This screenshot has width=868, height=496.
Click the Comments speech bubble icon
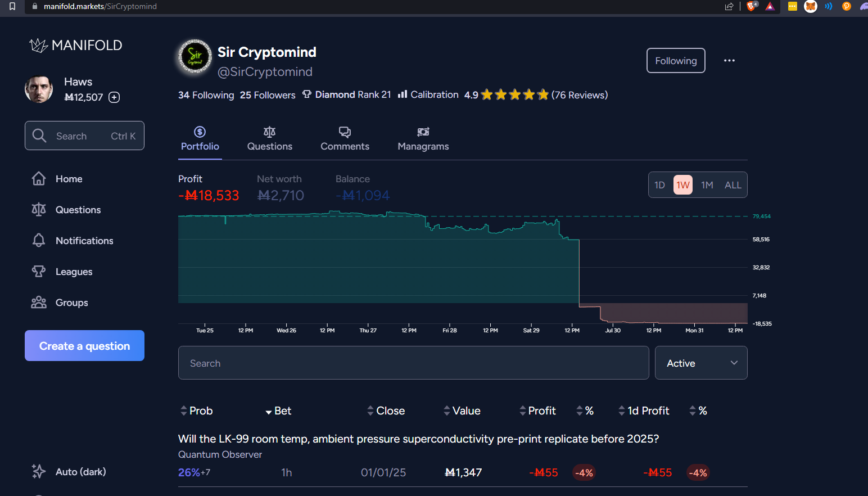[x=345, y=132]
